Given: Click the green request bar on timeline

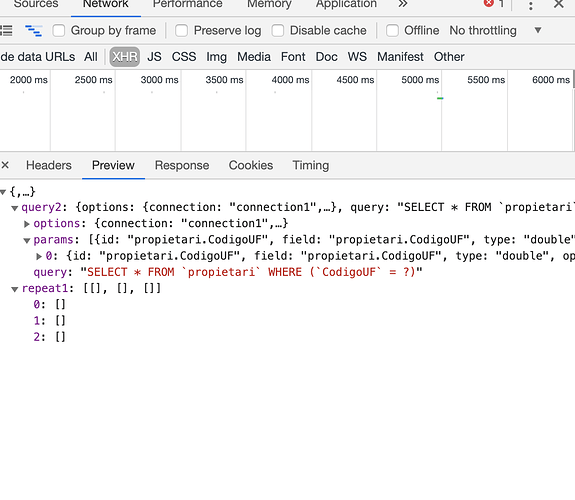Looking at the screenshot, I should [440, 98].
